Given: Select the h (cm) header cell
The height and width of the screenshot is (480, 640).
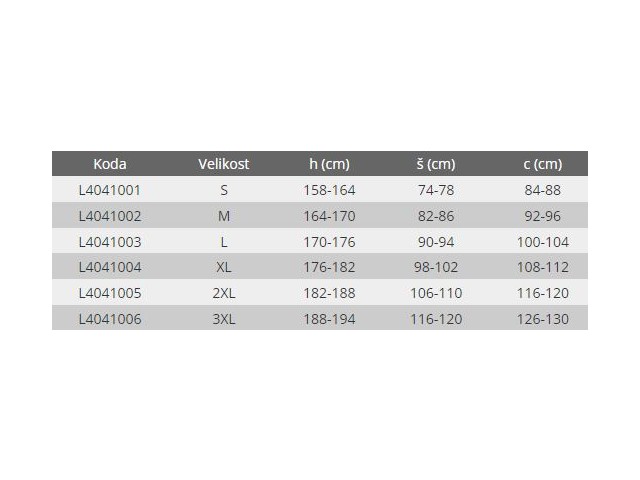Looking at the screenshot, I should [x=330, y=164].
